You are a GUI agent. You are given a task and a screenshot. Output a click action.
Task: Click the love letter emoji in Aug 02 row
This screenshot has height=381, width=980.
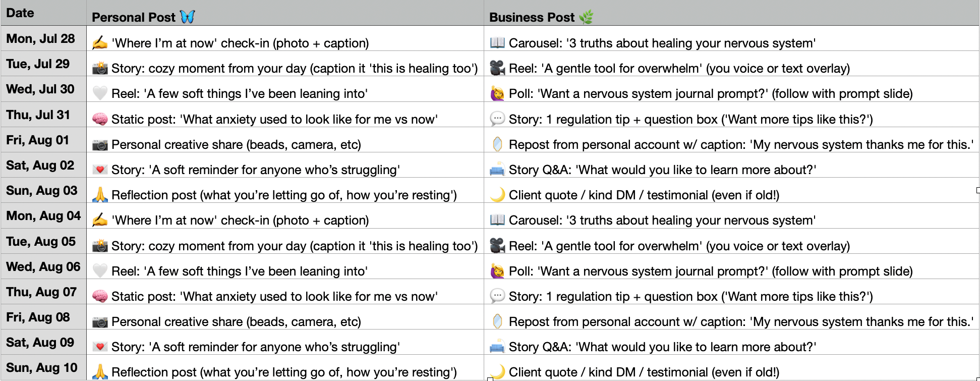[100, 170]
